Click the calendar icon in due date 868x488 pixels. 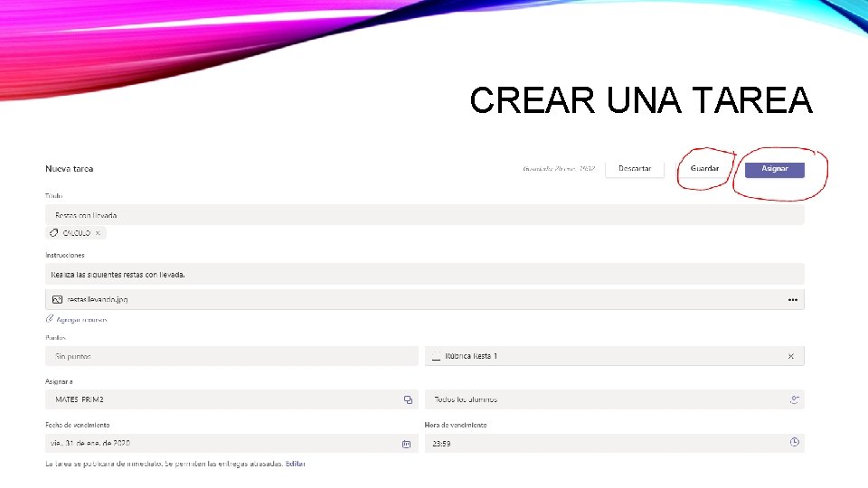pyautogui.click(x=406, y=444)
